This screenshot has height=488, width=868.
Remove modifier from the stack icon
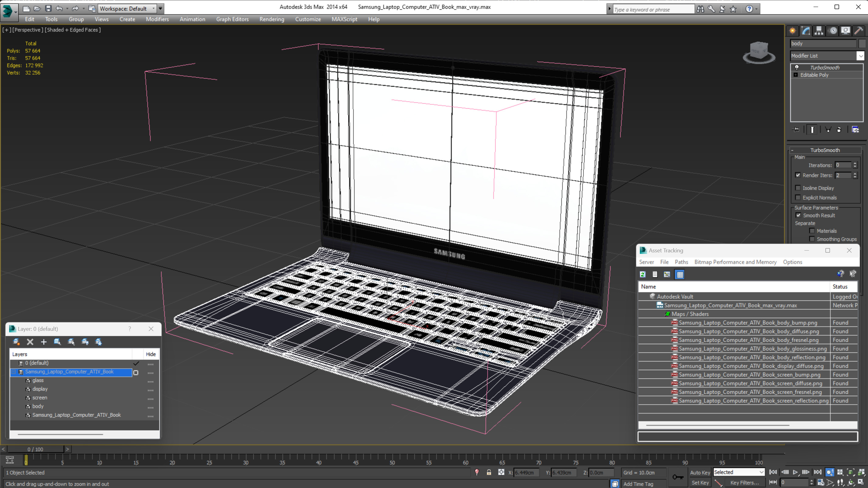[839, 130]
